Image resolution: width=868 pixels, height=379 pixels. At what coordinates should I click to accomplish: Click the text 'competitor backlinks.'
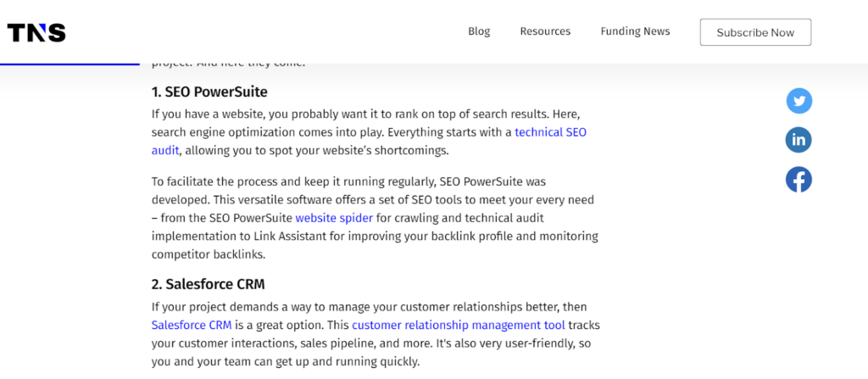point(209,255)
